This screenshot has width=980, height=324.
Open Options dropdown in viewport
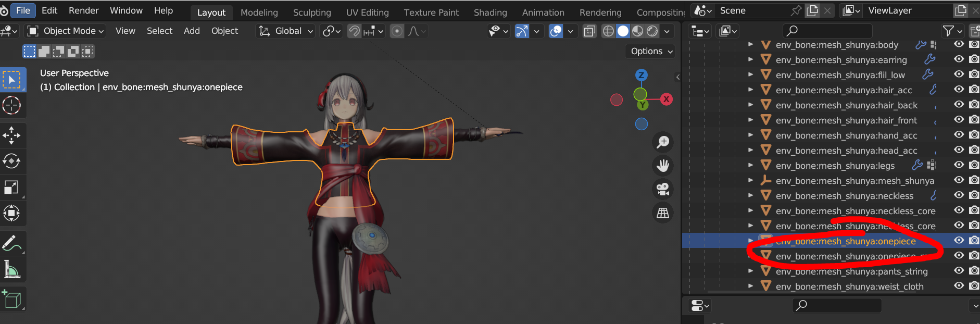[x=651, y=51]
